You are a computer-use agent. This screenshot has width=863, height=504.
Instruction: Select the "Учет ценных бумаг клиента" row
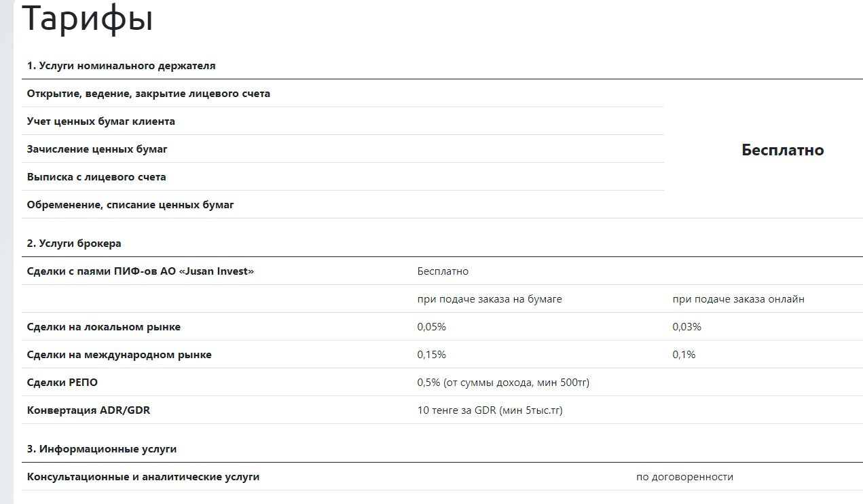(x=100, y=121)
